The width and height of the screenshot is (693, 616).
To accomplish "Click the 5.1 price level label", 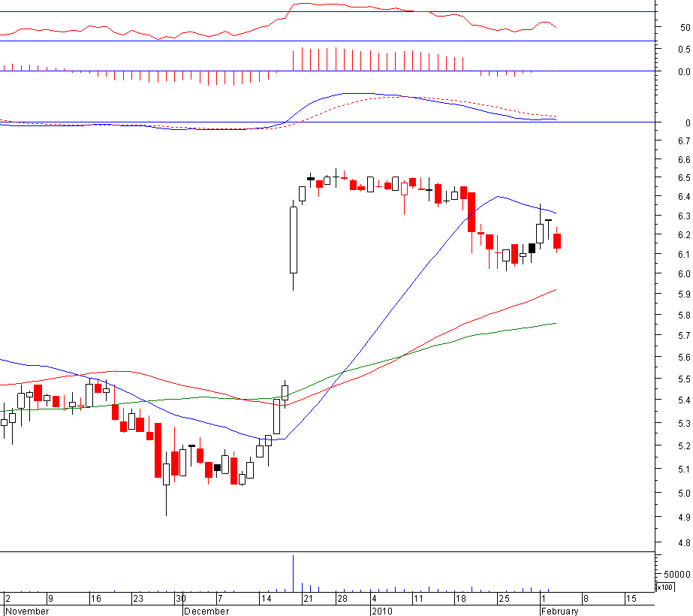I will pyautogui.click(x=684, y=470).
